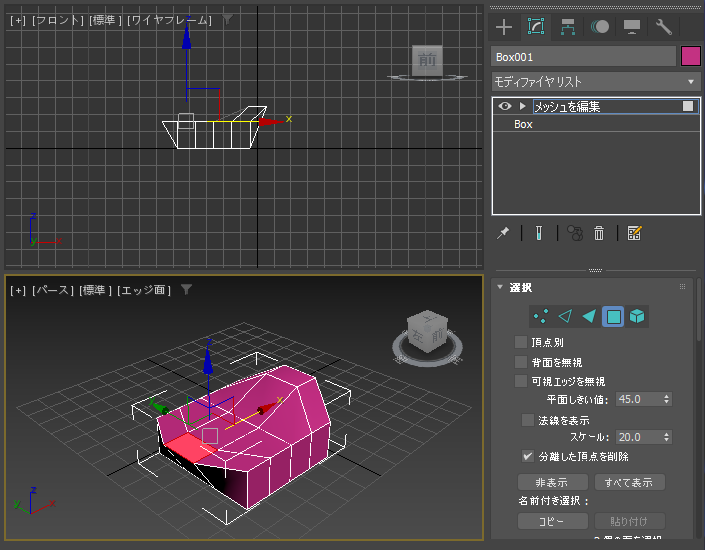Click the command panel vertical scrollbar
Viewport: 705px width, 550px height.
click(699, 310)
